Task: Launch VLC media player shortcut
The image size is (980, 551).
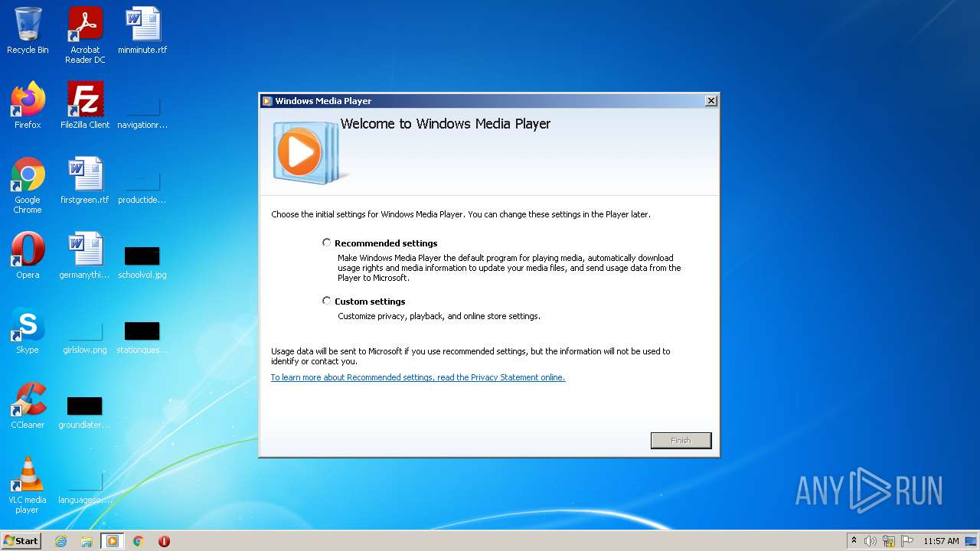Action: pyautogui.click(x=28, y=485)
